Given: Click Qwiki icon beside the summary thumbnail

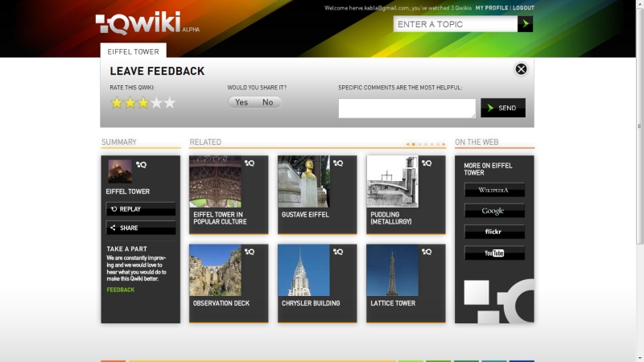Looking at the screenshot, I should (x=142, y=165).
